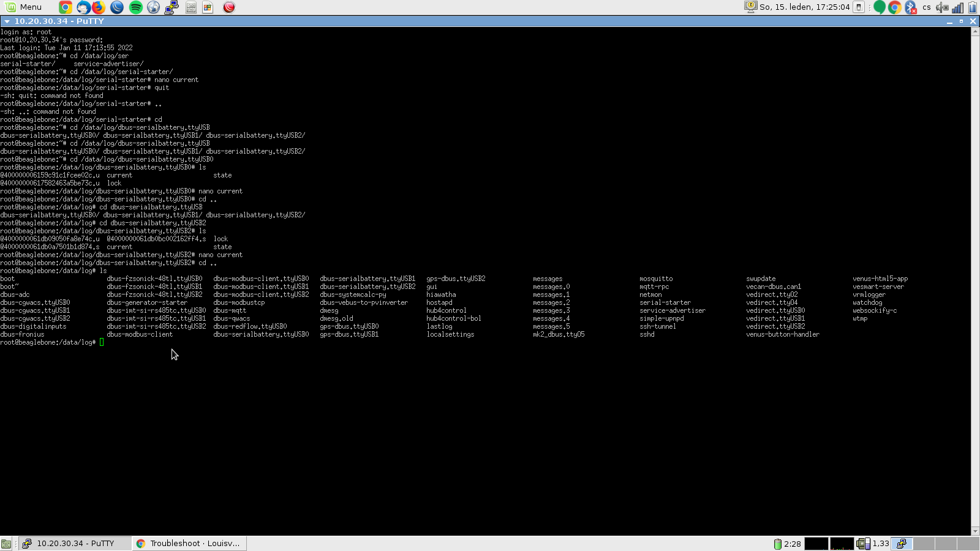The image size is (980, 551).
Task: Click the screensaver lock monitor icon
Action: click(x=750, y=7)
